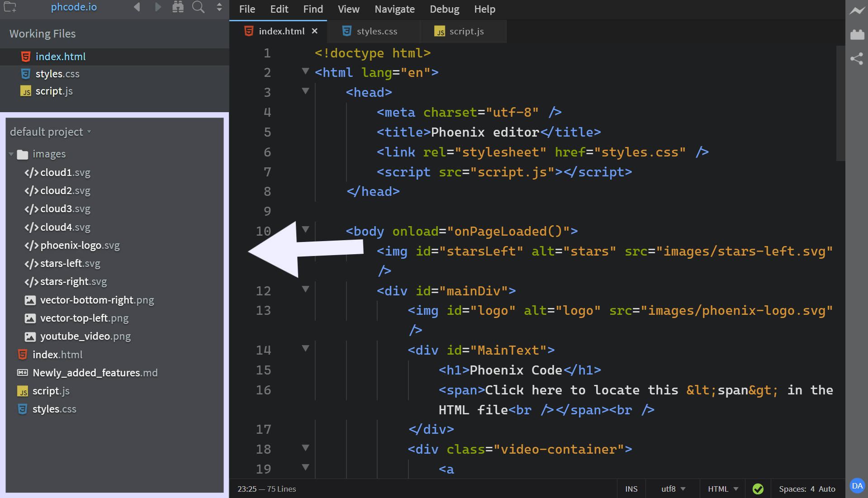Open the live preview lightning icon
This screenshot has height=498, width=868.
point(857,11)
